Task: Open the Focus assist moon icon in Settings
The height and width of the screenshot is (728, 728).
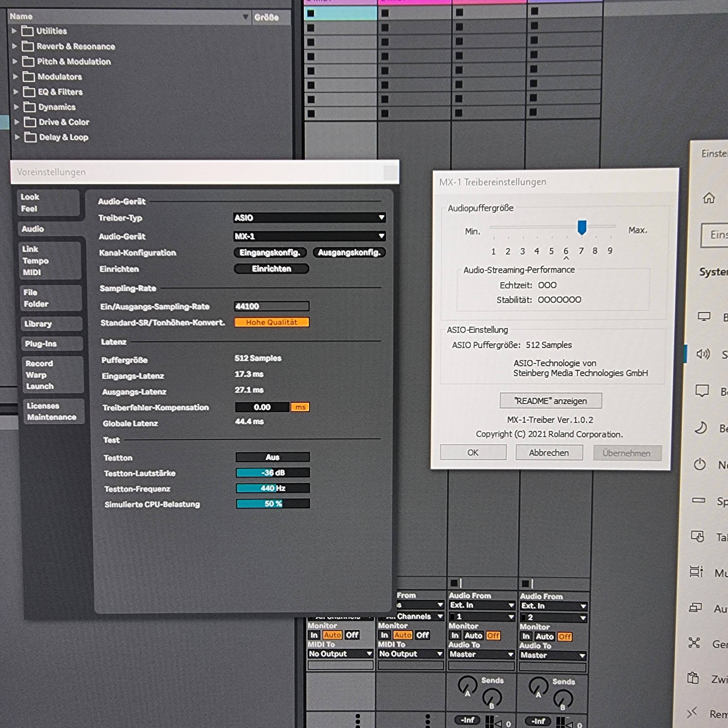Action: [701, 428]
